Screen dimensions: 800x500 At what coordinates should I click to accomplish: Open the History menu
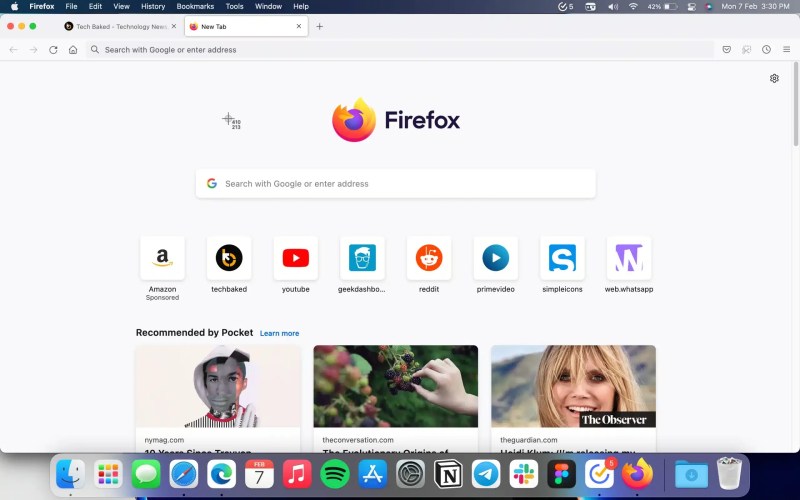click(x=153, y=7)
